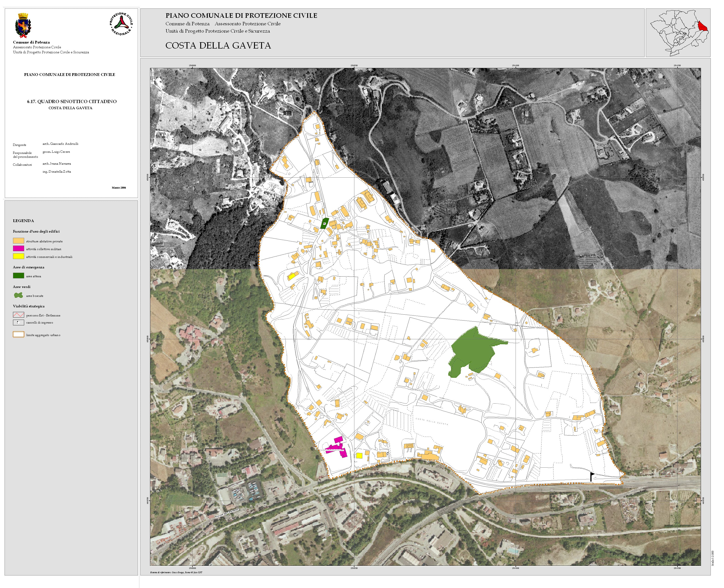The width and height of the screenshot is (724, 588).
Task: Click the Protezione Civile Nazionale logo
Action: [121, 24]
